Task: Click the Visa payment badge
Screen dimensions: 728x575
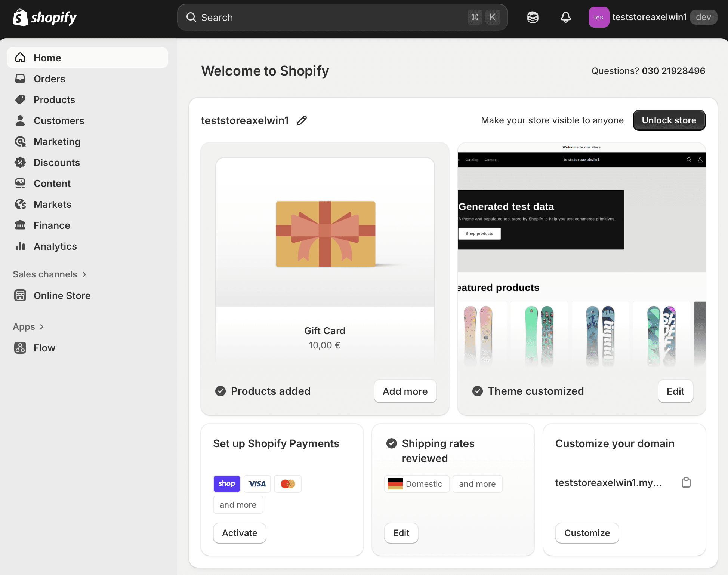Action: (257, 483)
